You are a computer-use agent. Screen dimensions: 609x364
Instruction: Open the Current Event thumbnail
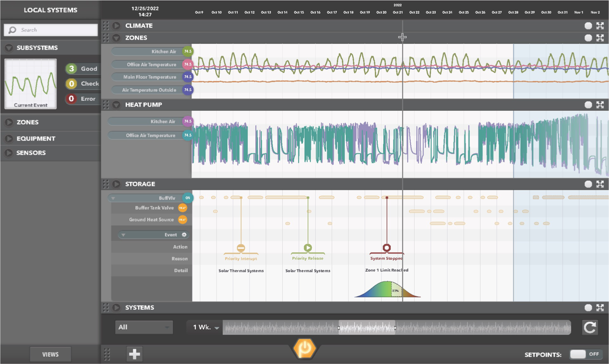[x=30, y=84]
